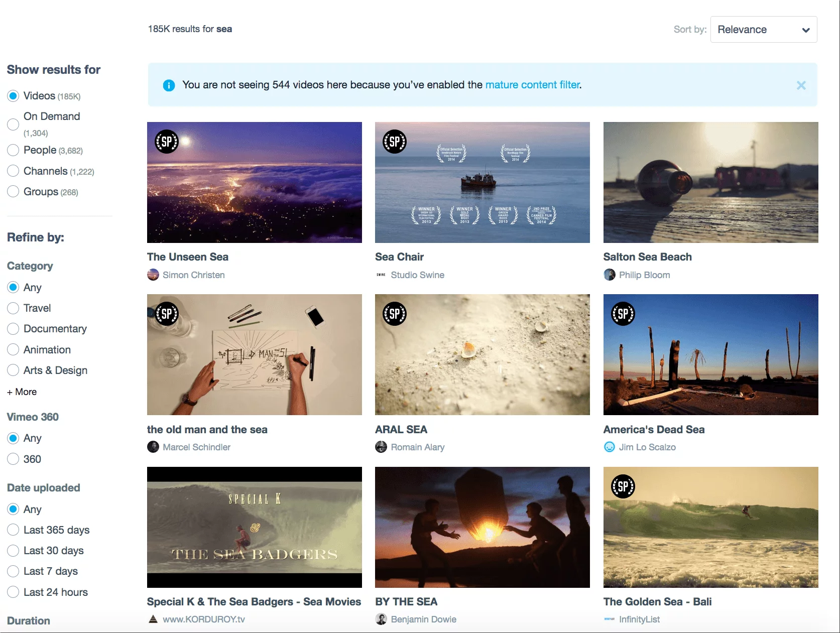Viewport: 840px width, 633px height.
Task: Open the mature content filter link
Action: (x=532, y=85)
